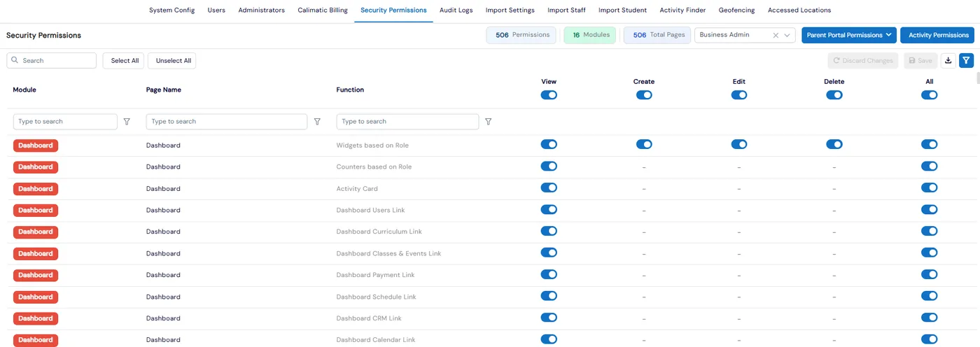The width and height of the screenshot is (980, 347).
Task: Open the Calimatic Billing tab
Action: (323, 10)
